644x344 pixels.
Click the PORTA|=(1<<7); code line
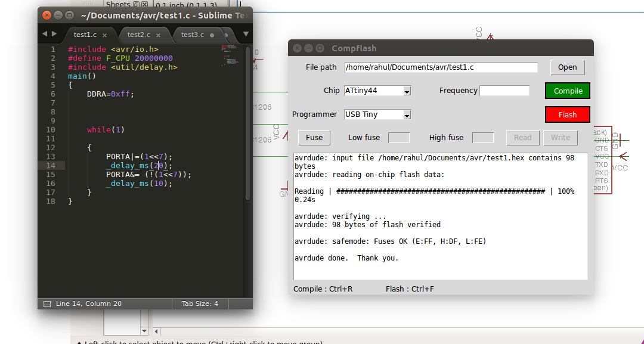(139, 156)
